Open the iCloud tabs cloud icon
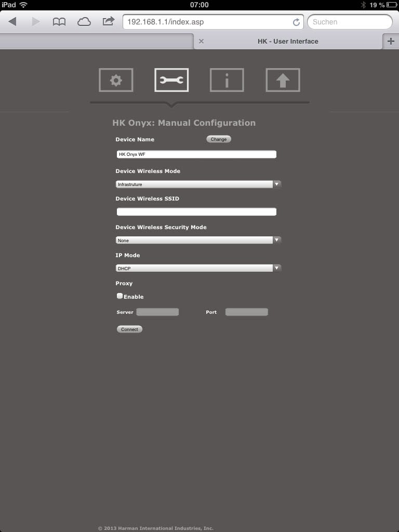Image resolution: width=399 pixels, height=532 pixels. (84, 22)
